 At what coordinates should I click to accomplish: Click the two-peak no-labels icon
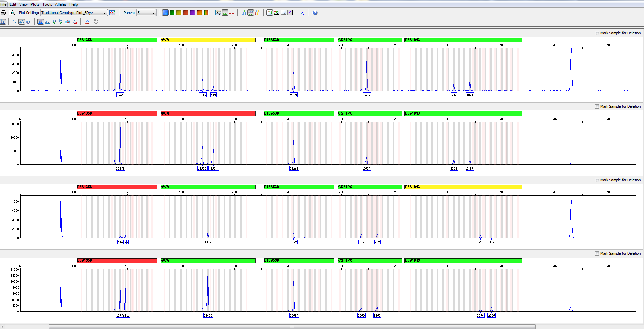click(15, 22)
